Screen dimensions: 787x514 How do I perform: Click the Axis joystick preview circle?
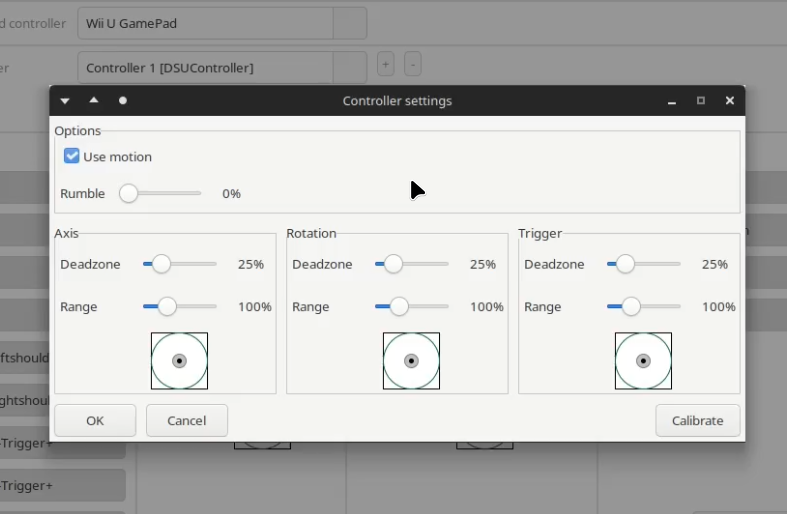(180, 361)
